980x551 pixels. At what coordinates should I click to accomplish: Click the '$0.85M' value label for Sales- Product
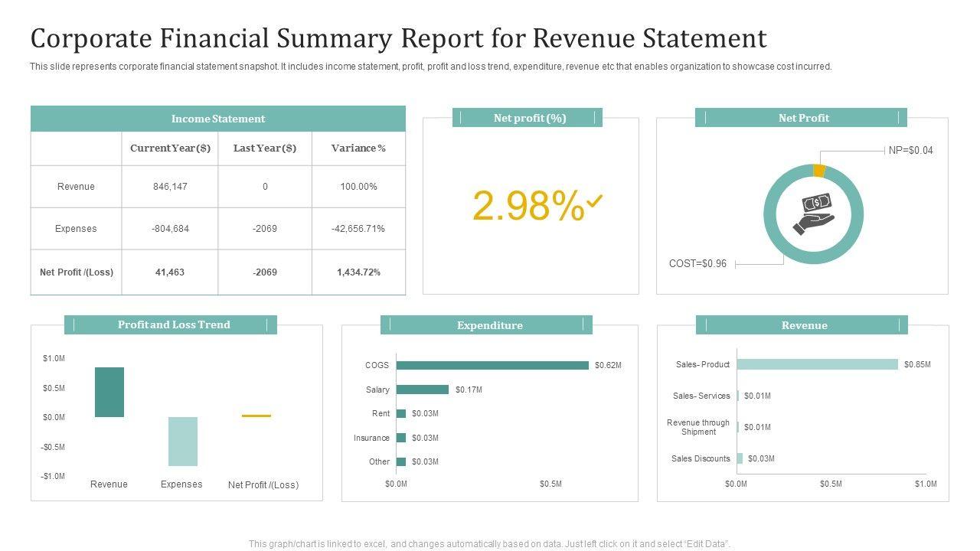(x=917, y=365)
